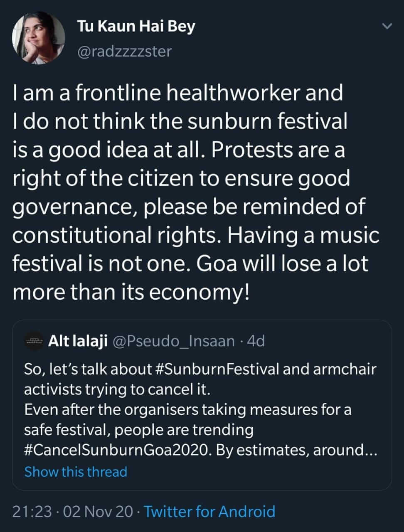Screen dimensions: 404x532
Task: Click the 02 Nov 20 tweet date
Action: click(98, 511)
